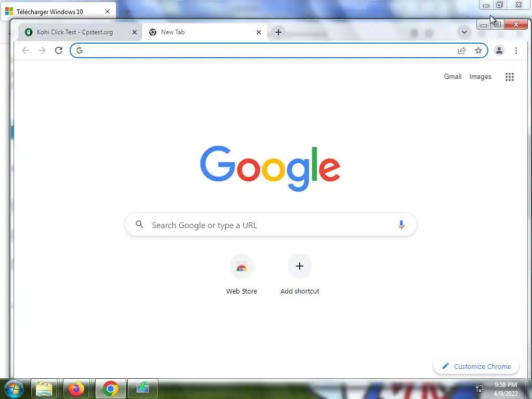Launch Firefox from the taskbar

pyautogui.click(x=76, y=389)
